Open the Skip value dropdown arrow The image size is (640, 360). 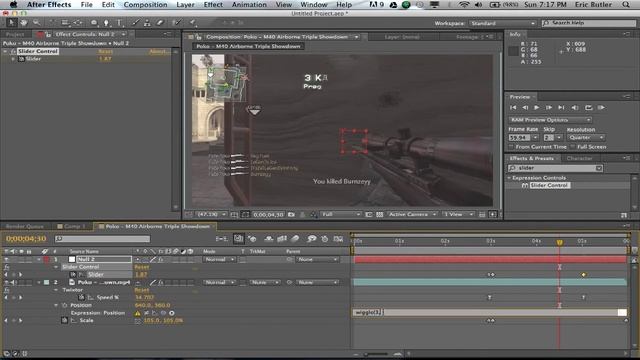(x=559, y=138)
